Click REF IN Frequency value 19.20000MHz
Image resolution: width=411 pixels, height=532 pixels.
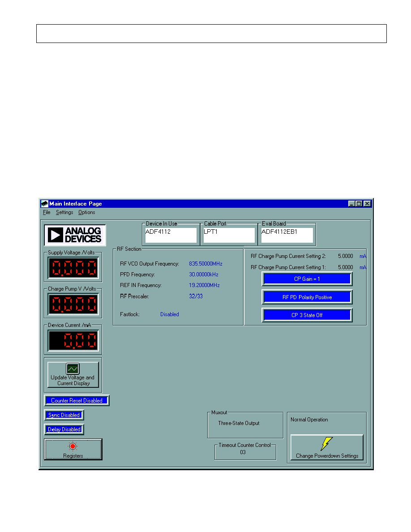pyautogui.click(x=204, y=285)
